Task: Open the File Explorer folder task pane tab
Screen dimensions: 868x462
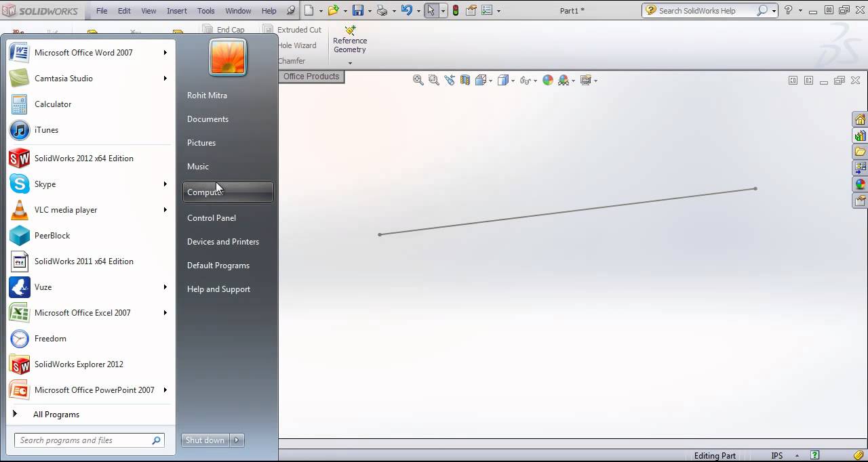Action: [x=860, y=152]
